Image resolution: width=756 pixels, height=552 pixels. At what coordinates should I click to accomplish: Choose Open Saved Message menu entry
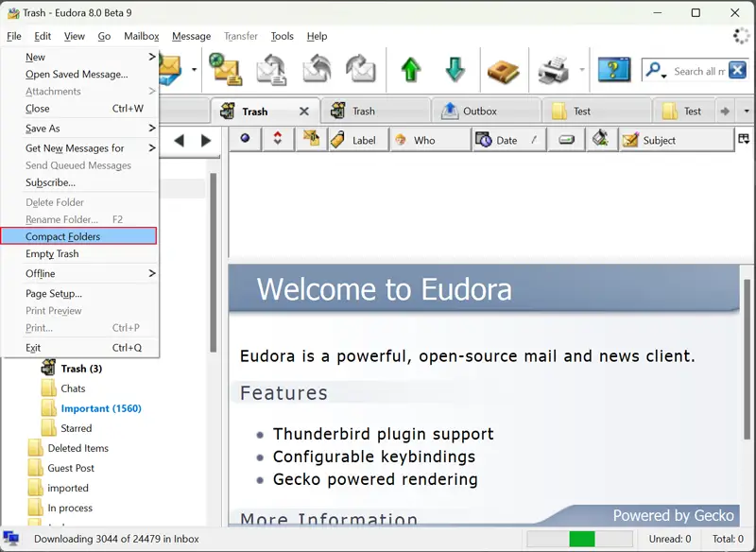point(79,75)
